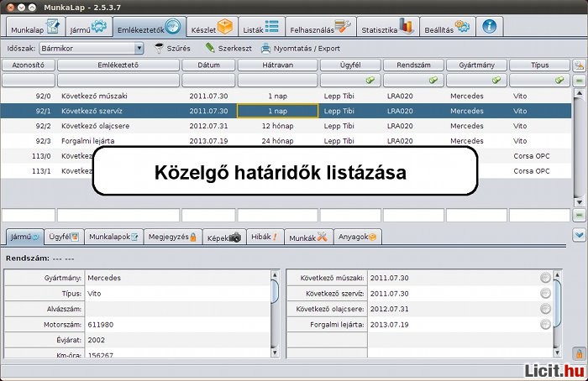Click the orange lock icon bottom right
Screen dimensions: 588x381
click(x=579, y=353)
